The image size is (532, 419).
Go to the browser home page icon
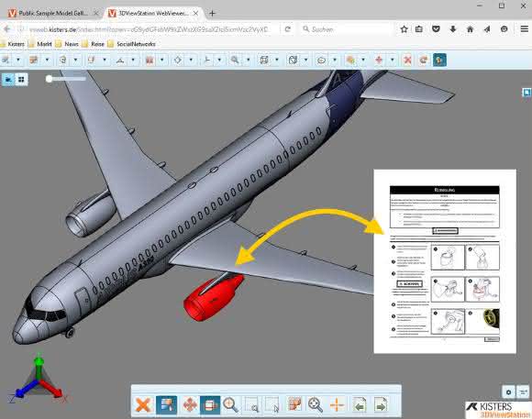tap(470, 29)
